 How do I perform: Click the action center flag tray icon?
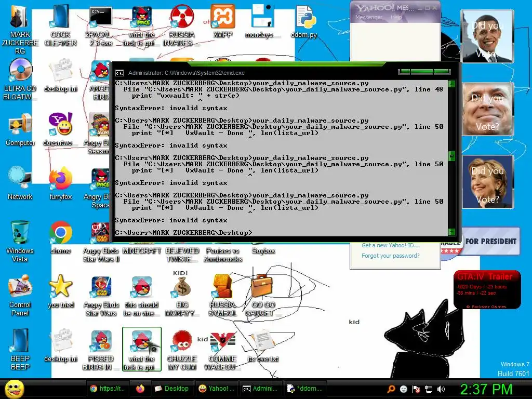coord(416,389)
